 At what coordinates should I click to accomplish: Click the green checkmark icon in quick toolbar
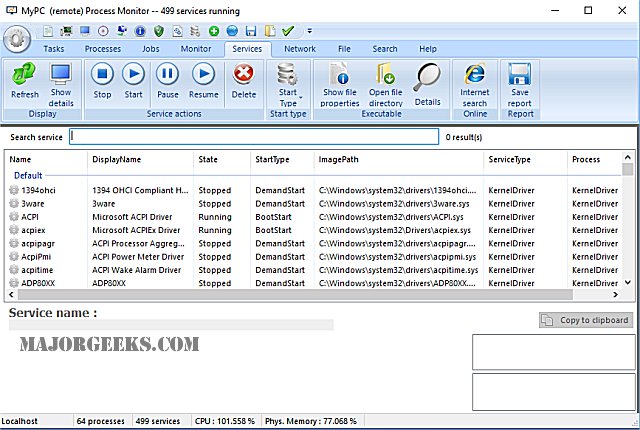[x=288, y=31]
